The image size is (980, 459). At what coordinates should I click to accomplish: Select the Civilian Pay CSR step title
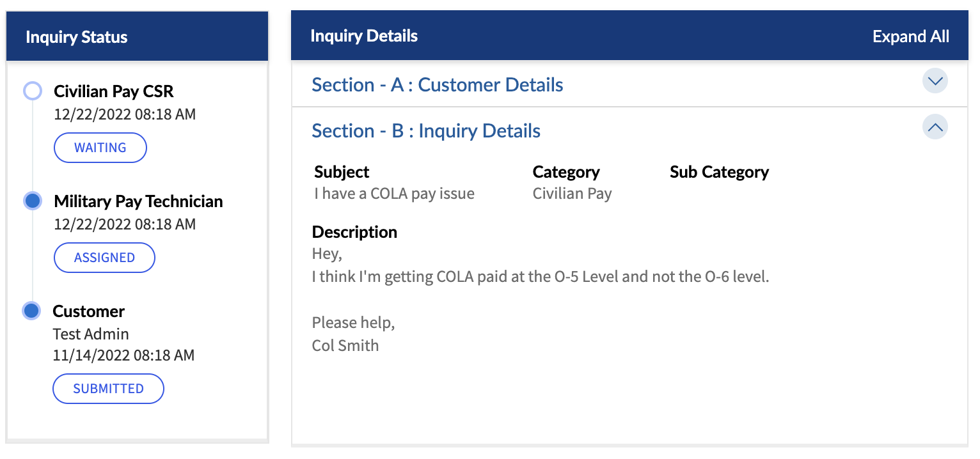coord(113,91)
